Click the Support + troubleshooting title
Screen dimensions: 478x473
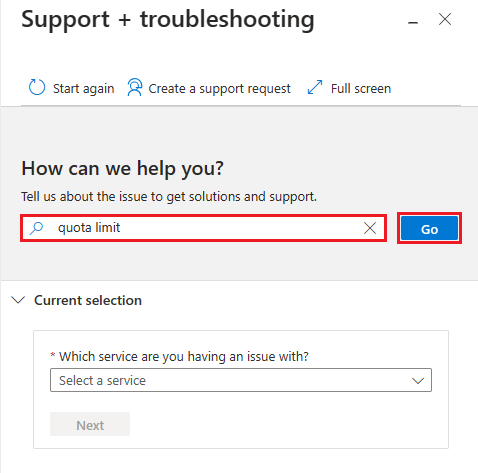[x=168, y=19]
